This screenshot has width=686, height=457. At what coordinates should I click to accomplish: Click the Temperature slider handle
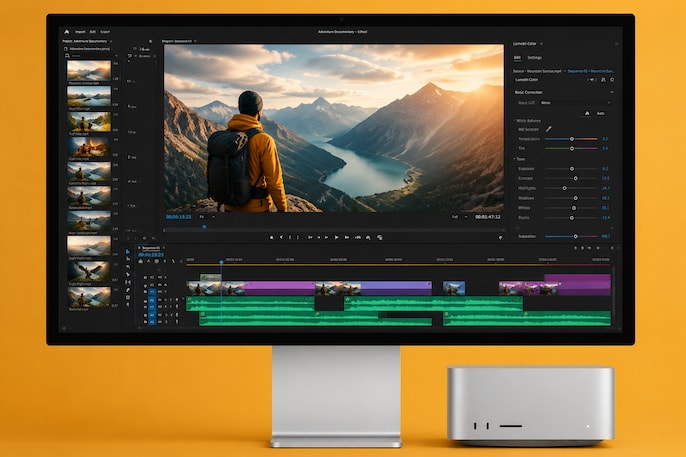(x=571, y=139)
